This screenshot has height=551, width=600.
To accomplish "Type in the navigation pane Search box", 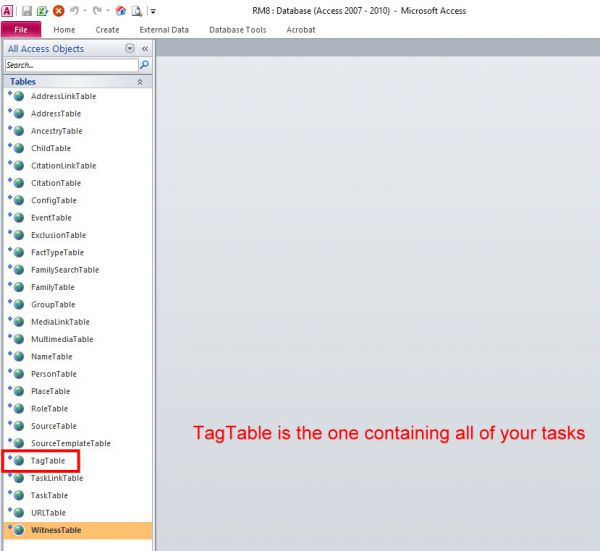I will coord(70,65).
